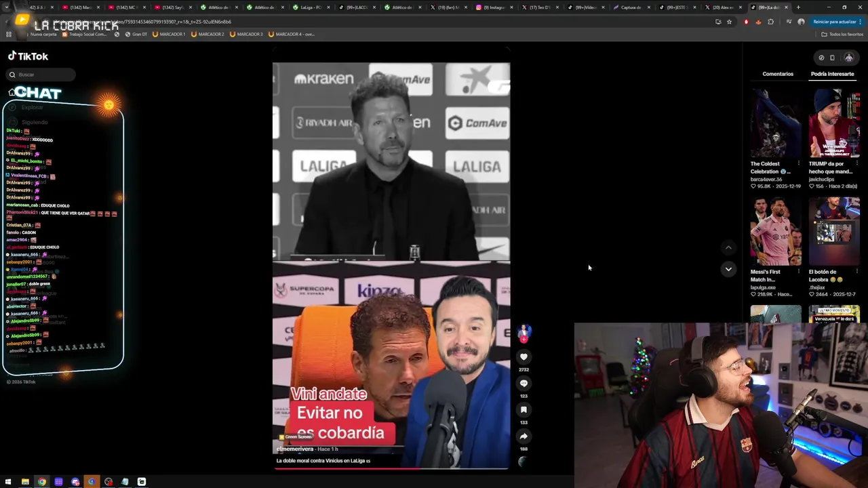
Task: Like the video with the heart icon
Action: pos(524,357)
